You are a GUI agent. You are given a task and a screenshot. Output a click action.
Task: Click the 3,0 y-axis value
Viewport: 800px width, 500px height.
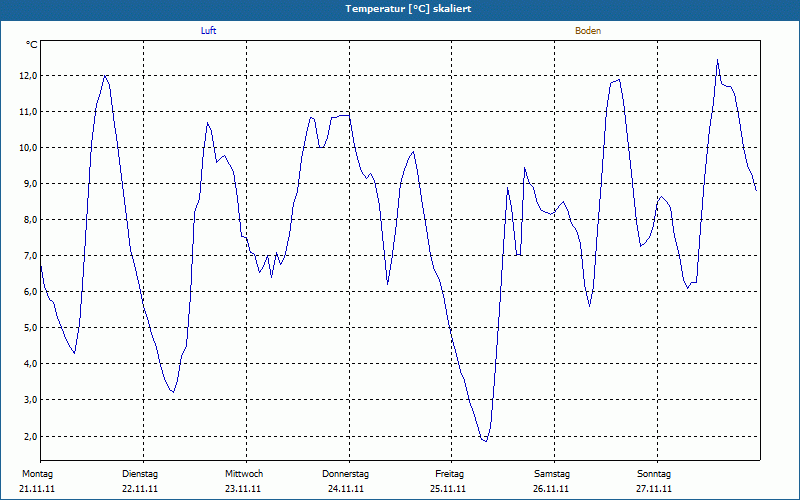30,399
